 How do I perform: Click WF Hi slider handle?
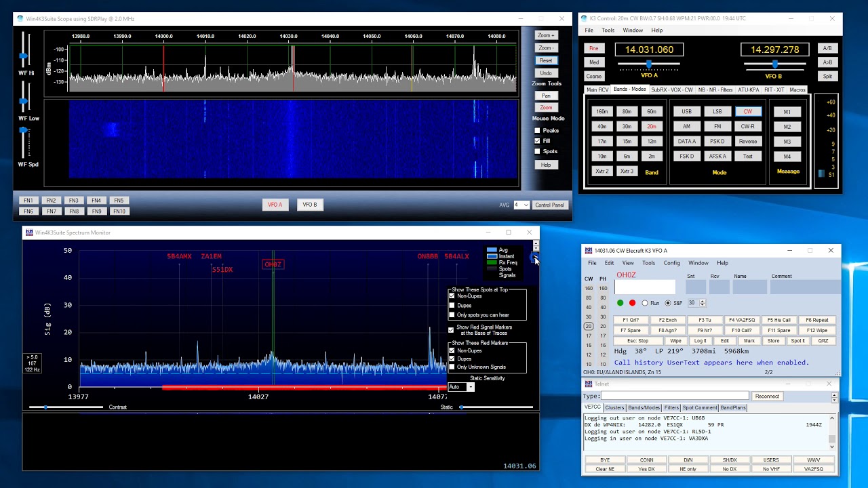24,55
